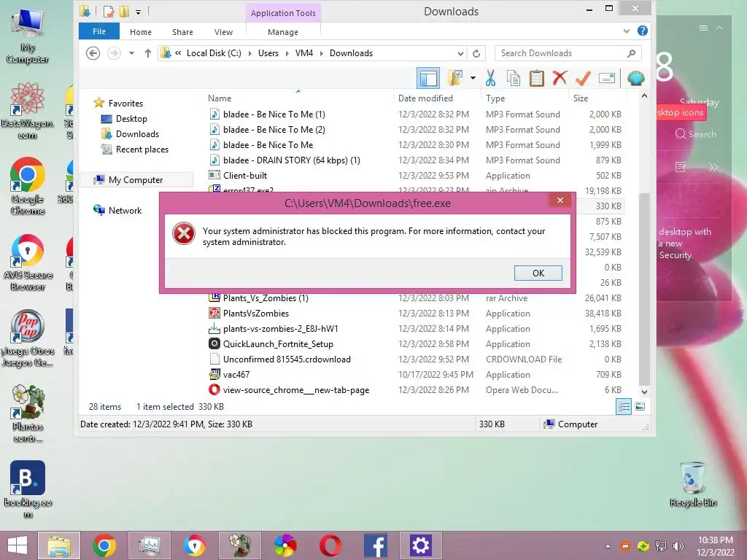Click the red X Delete icon

tap(560, 77)
